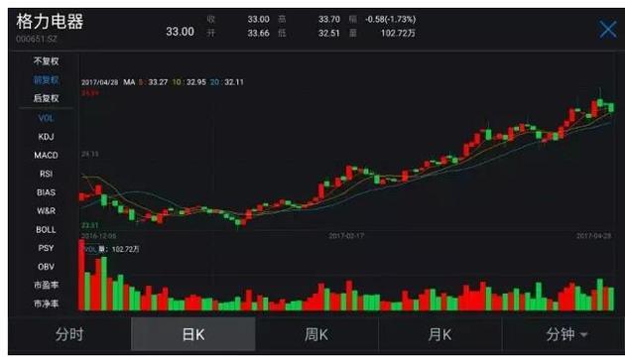Screen dimensions: 625x364
Task: Switch to the 日K tab
Action: click(193, 334)
